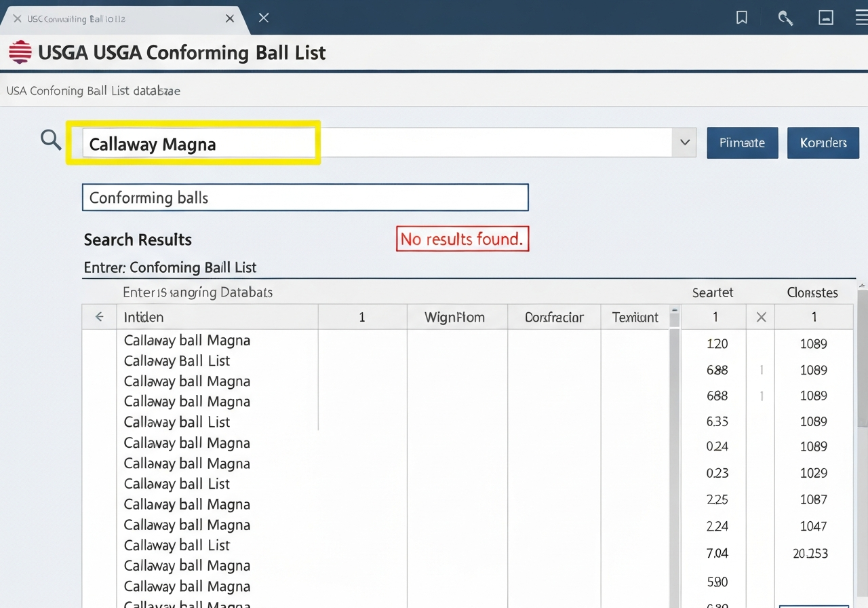Click the value 1029 in Clossstes column
This screenshot has width=868, height=608.
813,473
